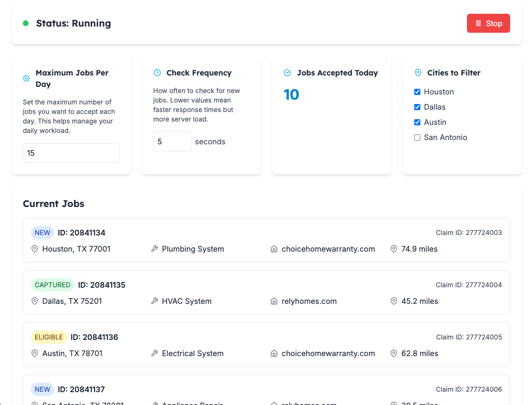Screen dimensions: 532x405
Task: Click the ELIGIBLE badge on job 20841136
Action: pyautogui.click(x=49, y=337)
